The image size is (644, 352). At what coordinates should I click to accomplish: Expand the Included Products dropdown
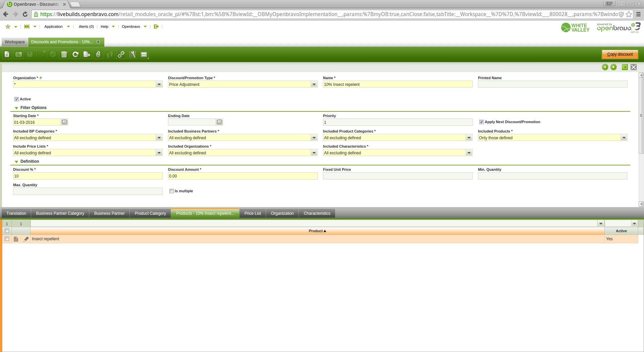pyautogui.click(x=624, y=138)
